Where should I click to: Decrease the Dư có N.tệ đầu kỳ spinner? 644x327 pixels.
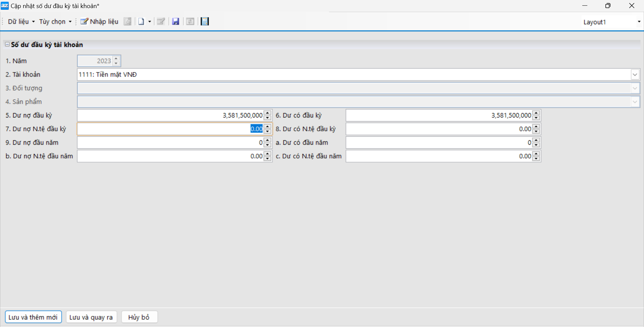[x=536, y=131]
